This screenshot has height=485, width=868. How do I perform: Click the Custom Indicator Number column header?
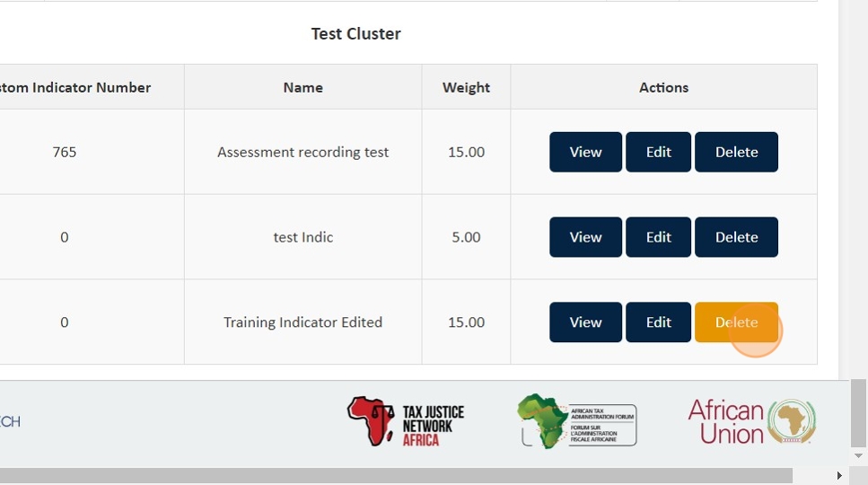click(75, 87)
